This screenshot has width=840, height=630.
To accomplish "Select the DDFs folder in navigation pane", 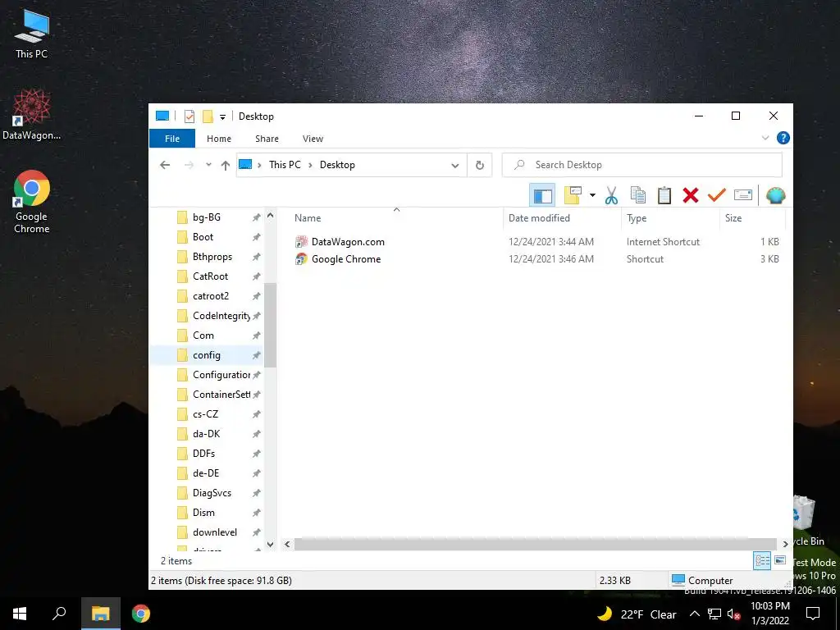I will 203,454.
